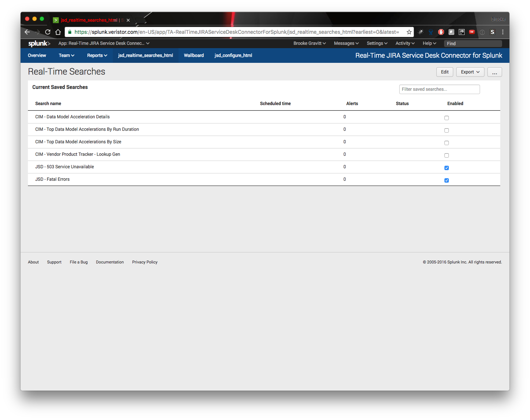Viewport: 530px width, 420px height.
Task: Click the gray info circle extension icon
Action: click(x=482, y=32)
